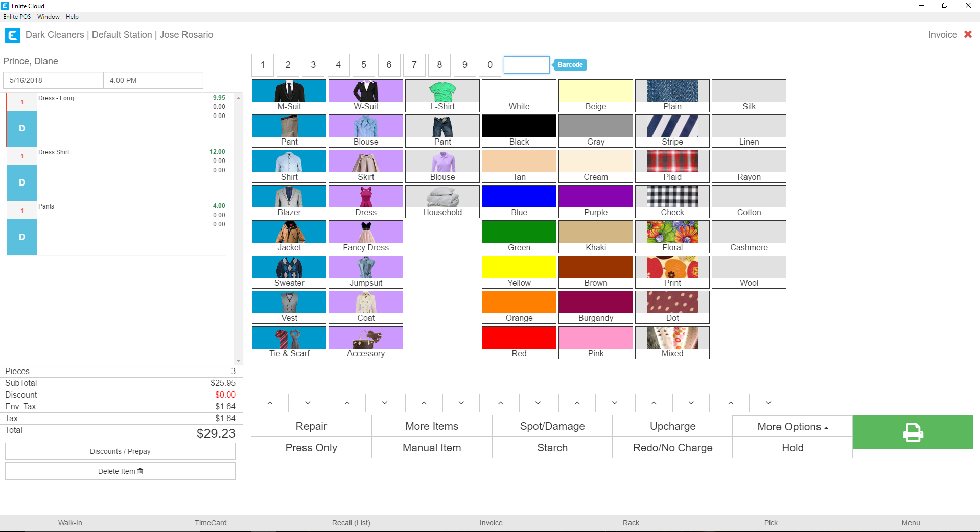The width and height of the screenshot is (980, 532).
Task: Pick the Black color swatch
Action: (x=519, y=131)
